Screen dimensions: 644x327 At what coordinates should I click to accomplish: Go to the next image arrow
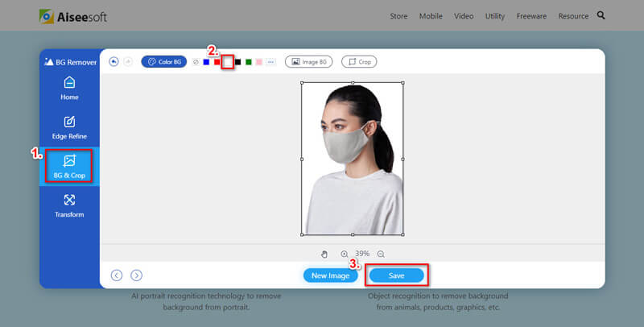(x=136, y=275)
